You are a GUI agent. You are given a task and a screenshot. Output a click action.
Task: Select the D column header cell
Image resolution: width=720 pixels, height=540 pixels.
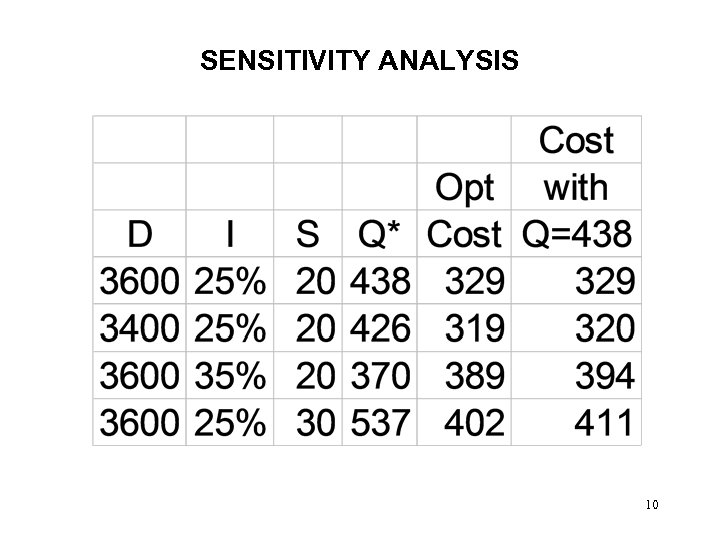click(x=140, y=235)
